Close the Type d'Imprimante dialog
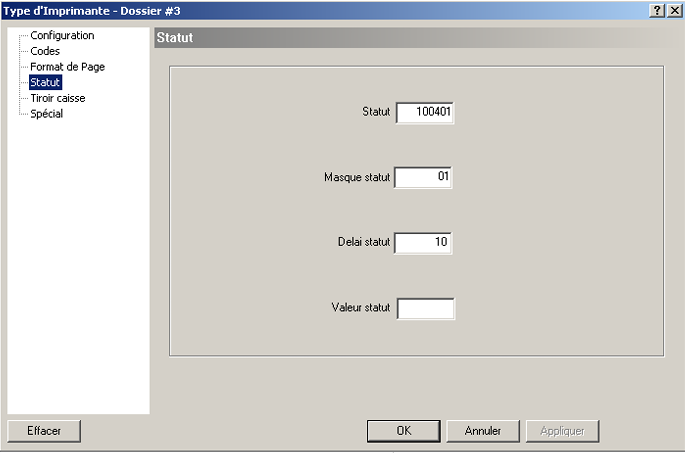Image resolution: width=685 pixels, height=453 pixels. (675, 10)
